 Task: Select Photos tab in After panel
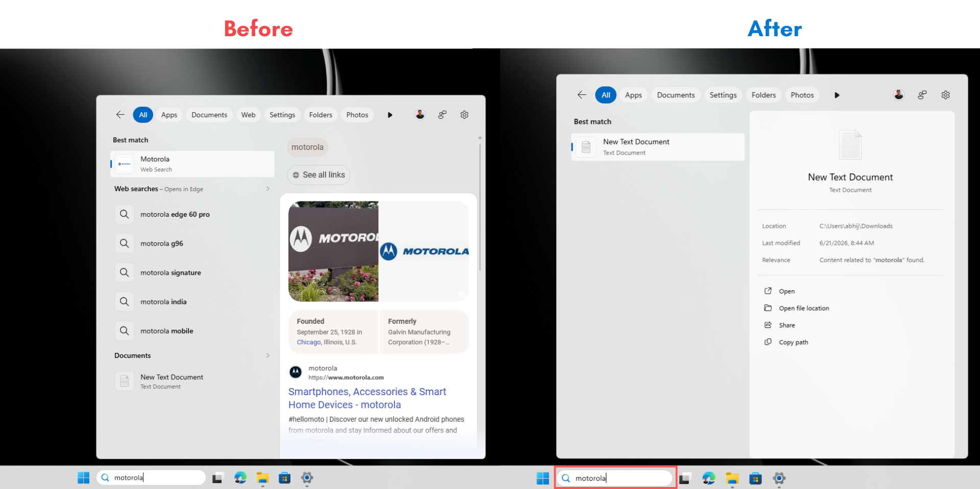pyautogui.click(x=802, y=95)
